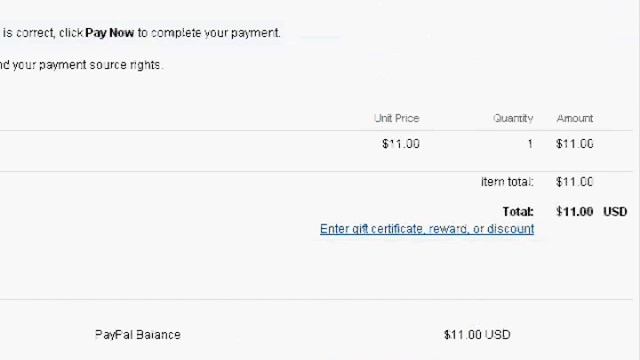Viewport: 640px width, 360px height.
Task: Select the Quantity column header
Action: click(513, 118)
